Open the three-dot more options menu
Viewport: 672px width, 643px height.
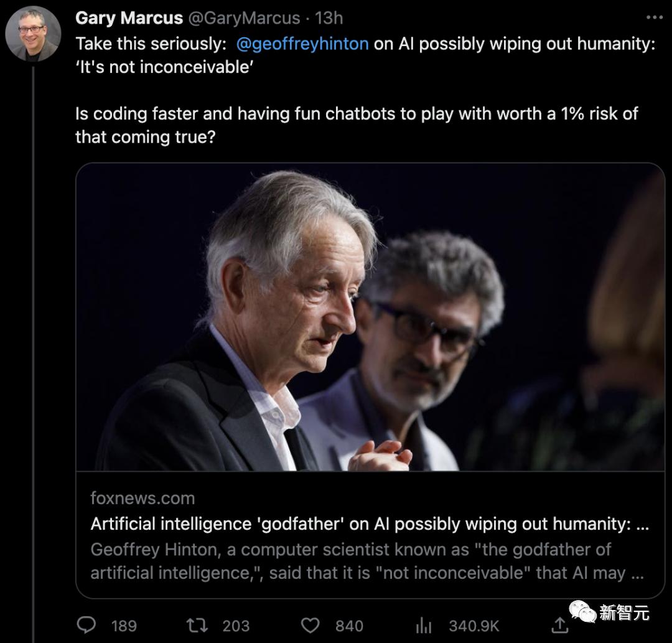pos(654,17)
